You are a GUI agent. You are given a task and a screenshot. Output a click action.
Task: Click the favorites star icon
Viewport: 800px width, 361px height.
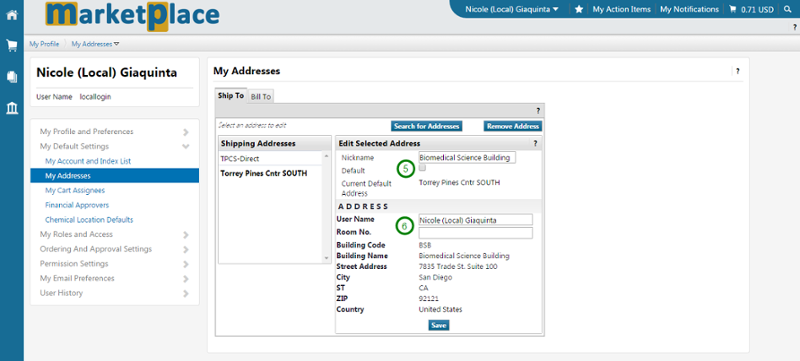tap(579, 9)
